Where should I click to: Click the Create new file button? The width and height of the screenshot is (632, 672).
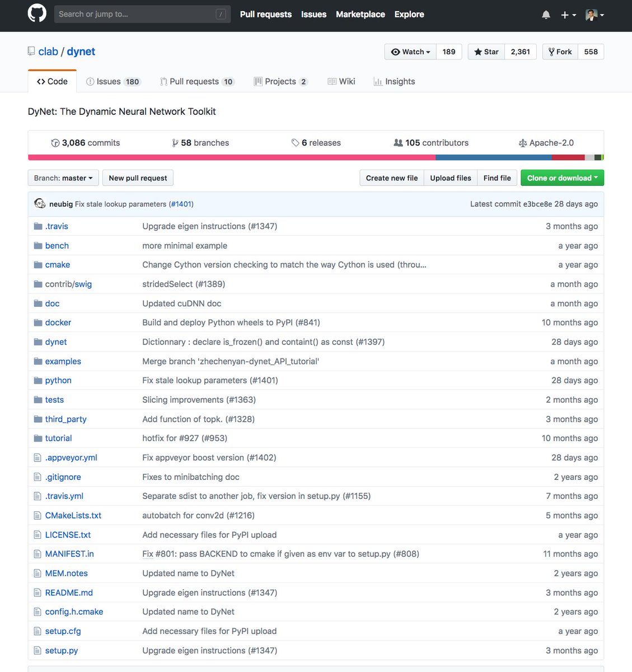[x=392, y=178]
